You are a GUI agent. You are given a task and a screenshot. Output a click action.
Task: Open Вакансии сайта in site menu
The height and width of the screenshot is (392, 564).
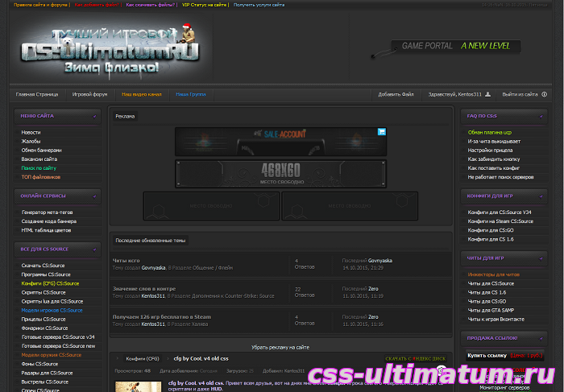pyautogui.click(x=39, y=159)
